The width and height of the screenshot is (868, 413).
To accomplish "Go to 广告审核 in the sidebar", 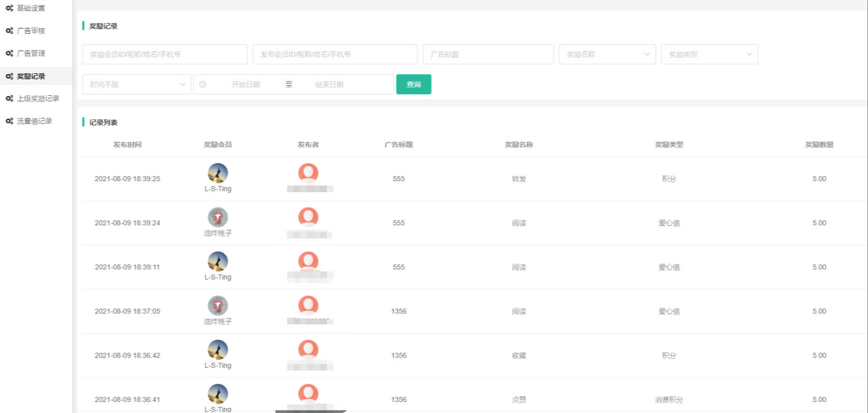I will [31, 31].
